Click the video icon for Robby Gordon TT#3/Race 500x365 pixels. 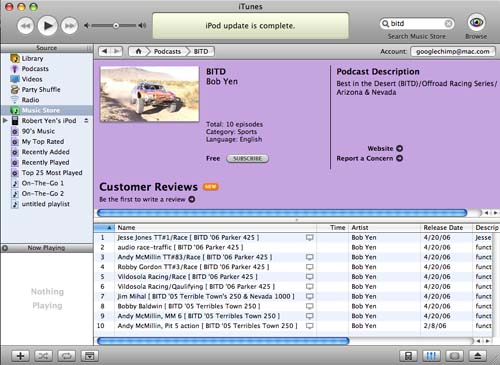(x=310, y=267)
